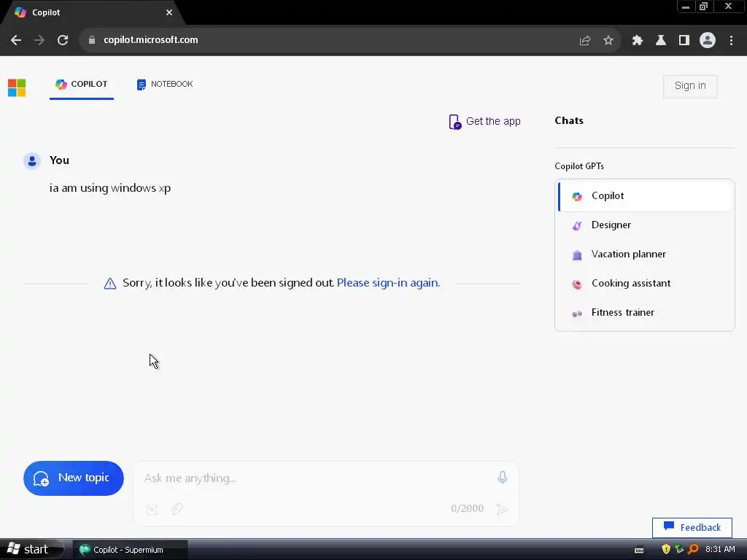Open the extensions puzzle icon
Viewport: 747px width, 560px height.
tap(637, 41)
